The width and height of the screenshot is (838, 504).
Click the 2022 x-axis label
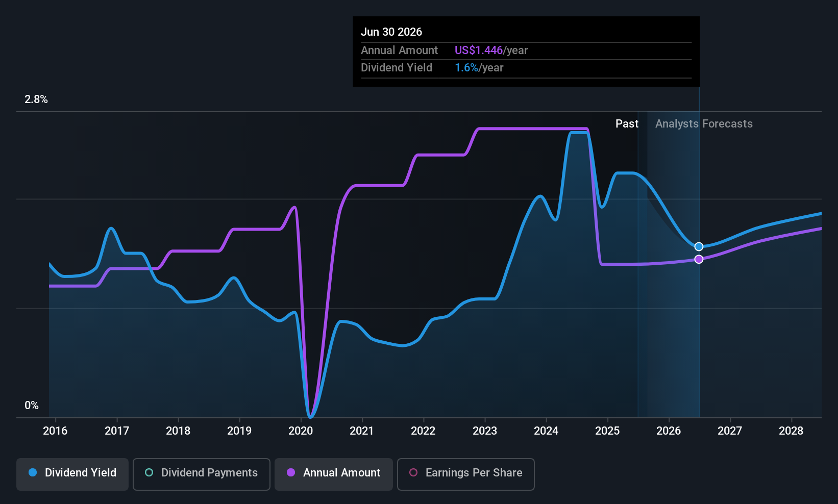coord(423,431)
